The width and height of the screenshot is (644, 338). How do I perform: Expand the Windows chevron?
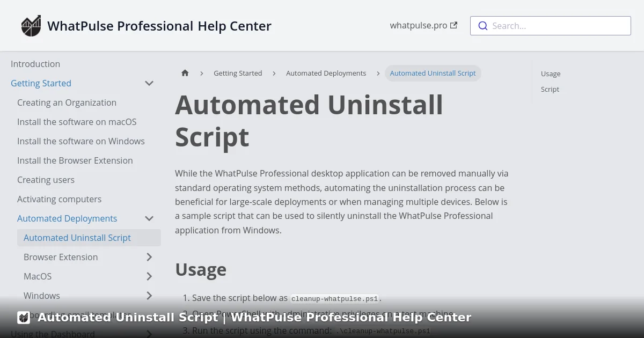point(149,296)
